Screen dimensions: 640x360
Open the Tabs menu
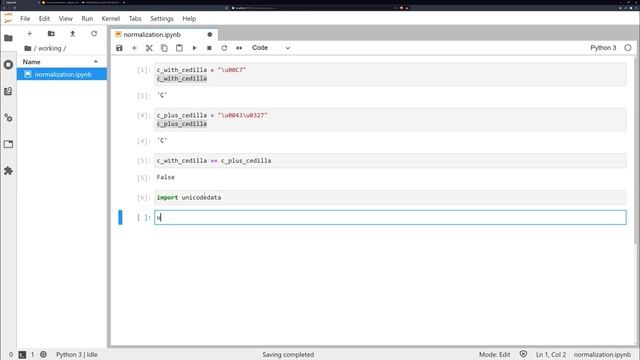tap(135, 19)
